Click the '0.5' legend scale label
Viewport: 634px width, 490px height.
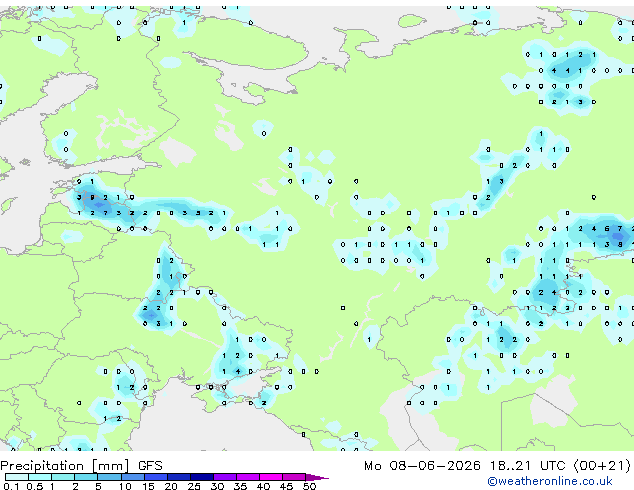[35, 486]
